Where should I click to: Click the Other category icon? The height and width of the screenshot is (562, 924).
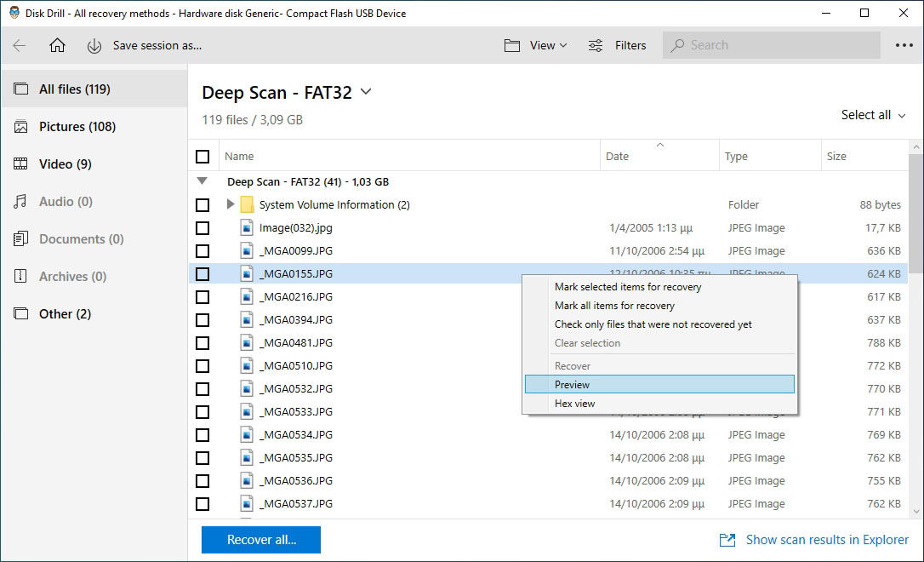(20, 313)
